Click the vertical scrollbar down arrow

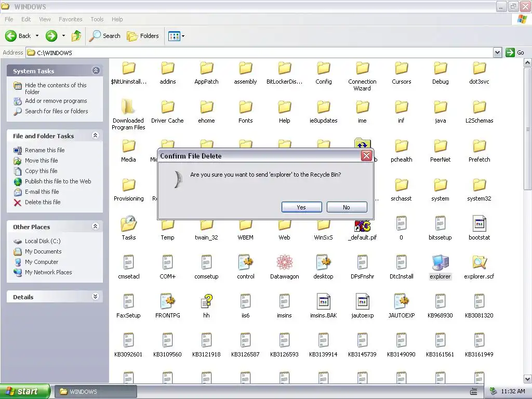pos(527,378)
